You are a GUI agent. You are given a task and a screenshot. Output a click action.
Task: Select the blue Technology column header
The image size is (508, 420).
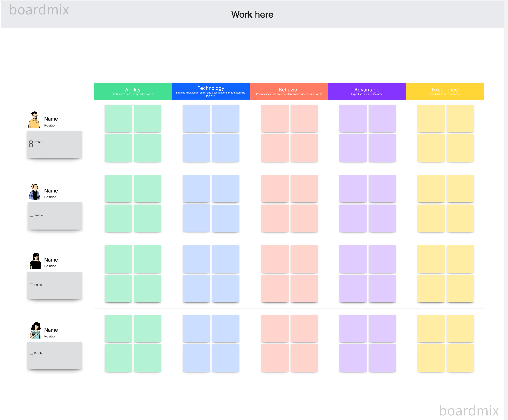tap(211, 91)
